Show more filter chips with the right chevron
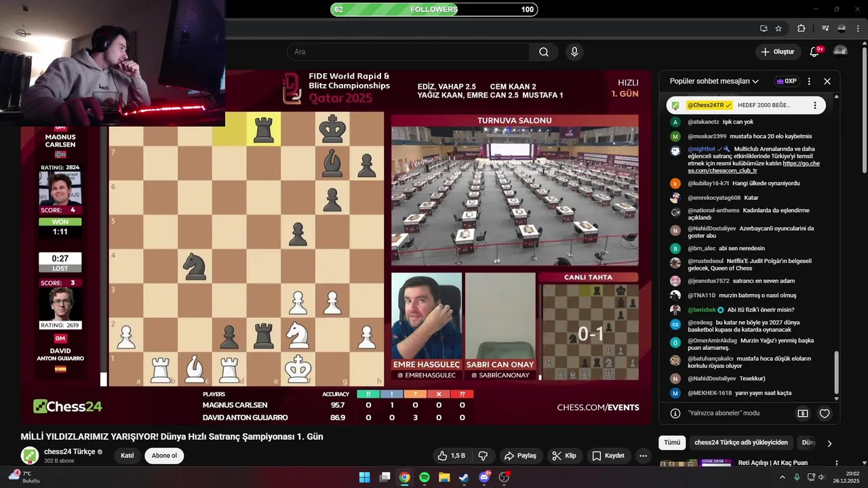868x488 pixels. click(829, 443)
